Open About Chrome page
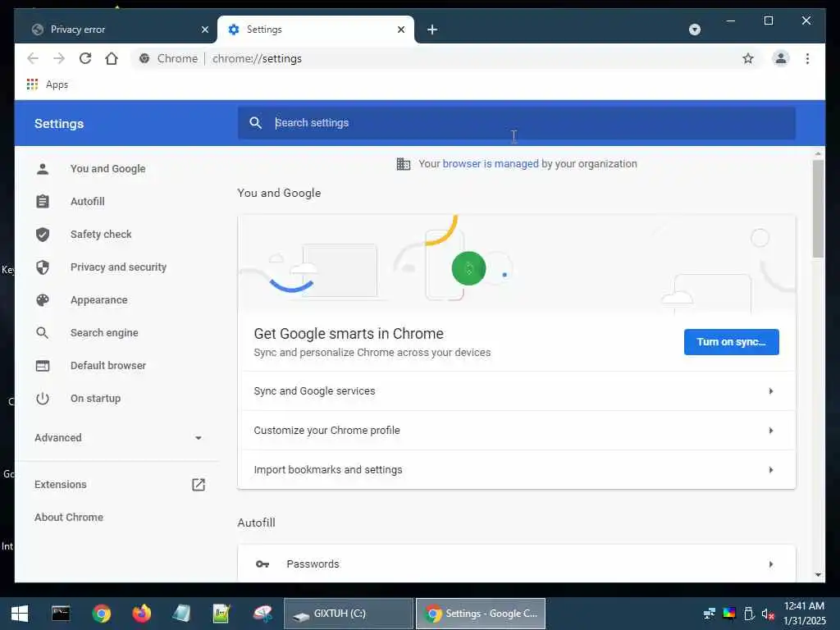840x630 pixels. click(x=69, y=518)
